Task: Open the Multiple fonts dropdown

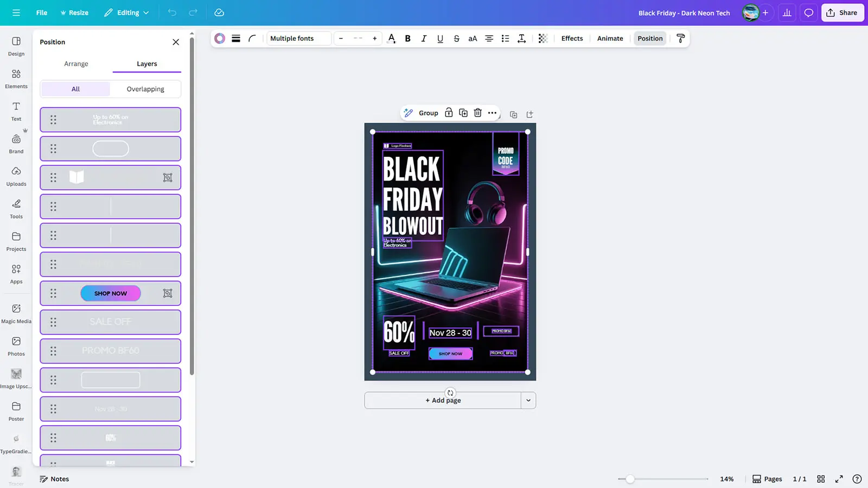Action: (298, 38)
